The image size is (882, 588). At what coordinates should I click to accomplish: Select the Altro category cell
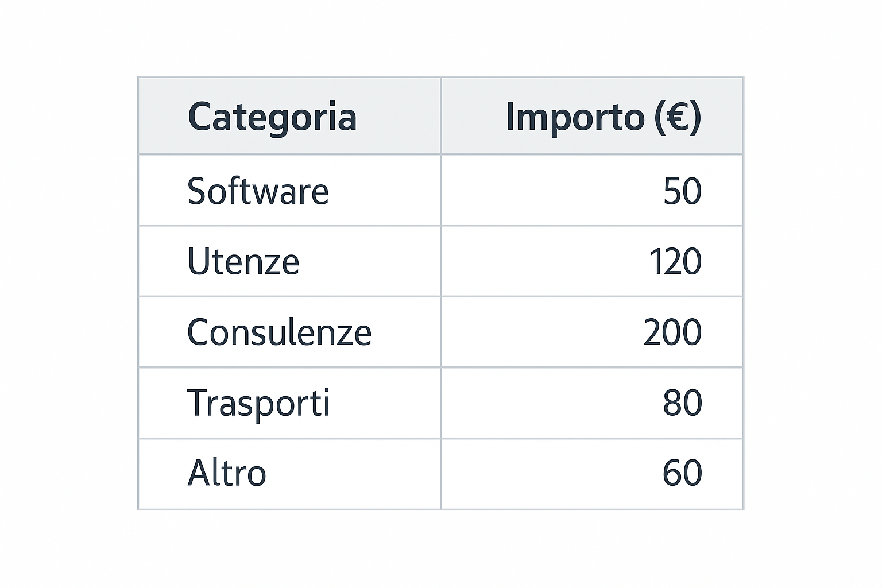[227, 474]
